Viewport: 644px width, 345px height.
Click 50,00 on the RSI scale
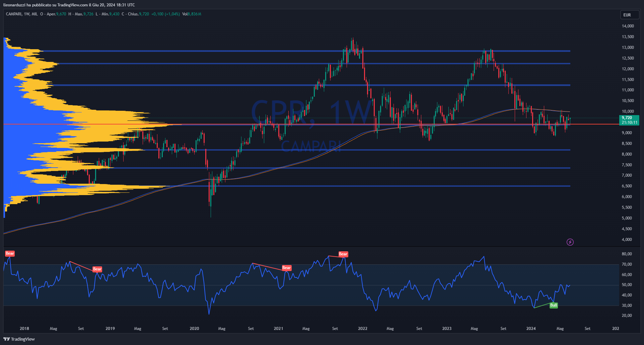[x=627, y=285]
